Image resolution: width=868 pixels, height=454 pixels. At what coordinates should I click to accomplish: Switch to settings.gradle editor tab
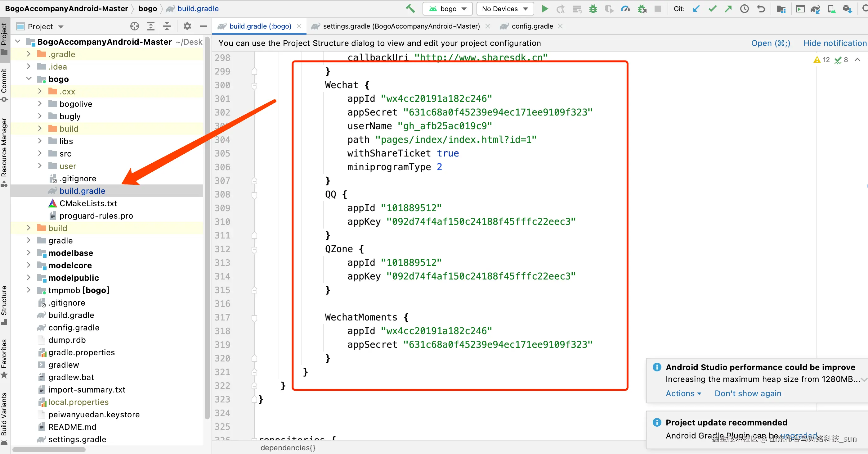(401, 26)
